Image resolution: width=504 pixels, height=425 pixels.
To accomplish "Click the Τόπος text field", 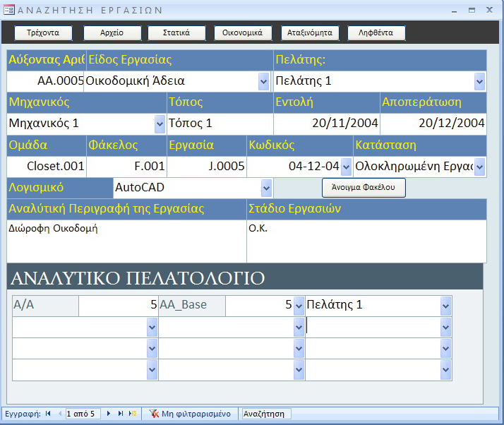I will coord(220,124).
